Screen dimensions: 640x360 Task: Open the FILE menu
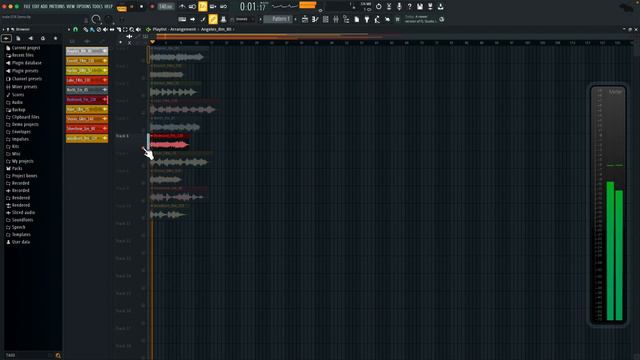(x=27, y=7)
